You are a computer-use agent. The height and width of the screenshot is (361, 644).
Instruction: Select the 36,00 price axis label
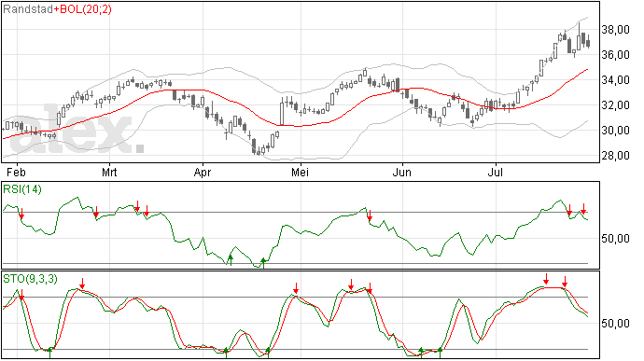coord(615,55)
